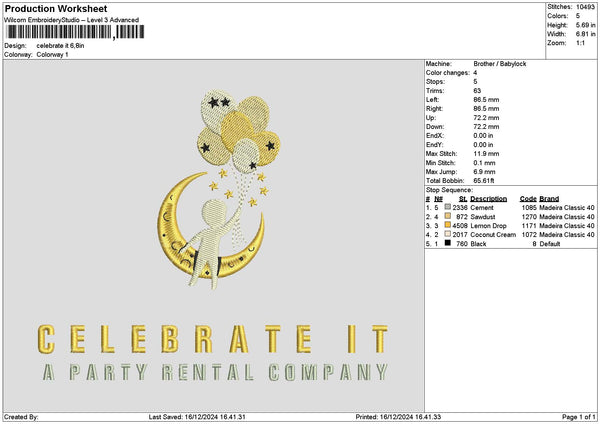Viewport: 600px width, 424px height.
Task: Click the Sawdust color swatch
Action: click(x=447, y=216)
